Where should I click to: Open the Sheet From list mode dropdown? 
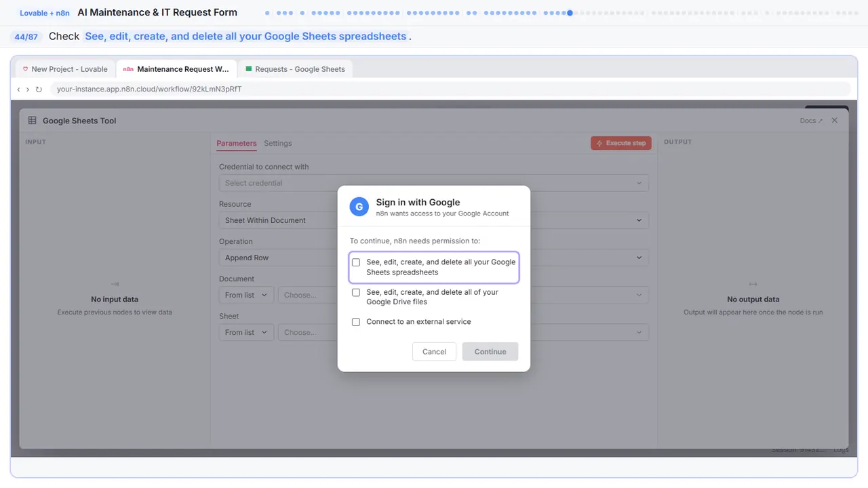point(246,332)
